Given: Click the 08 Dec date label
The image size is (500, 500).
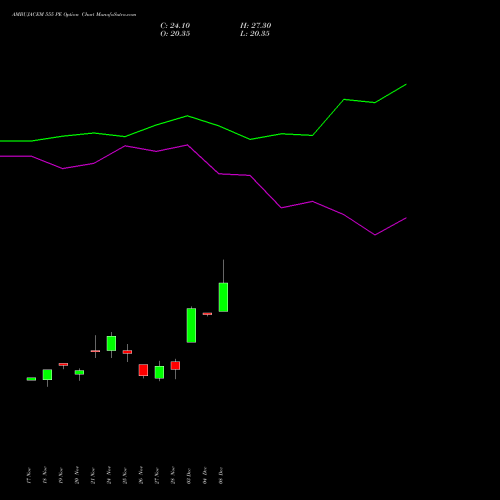Looking at the screenshot, I should (x=221, y=475).
